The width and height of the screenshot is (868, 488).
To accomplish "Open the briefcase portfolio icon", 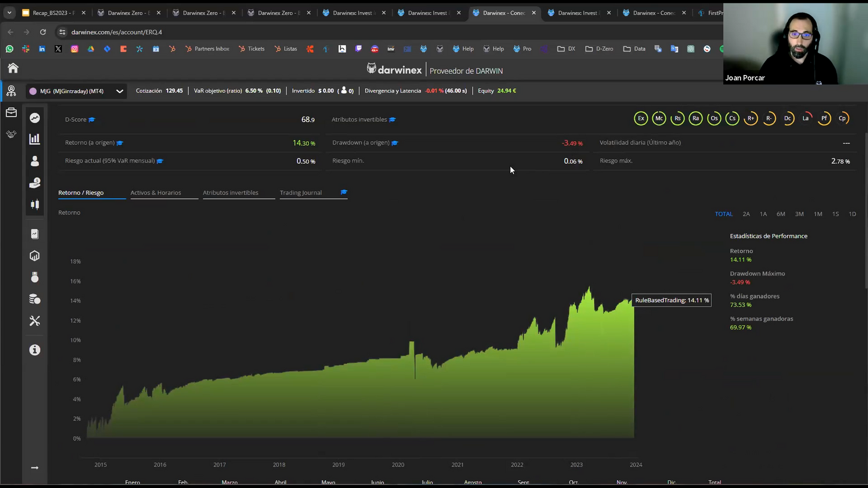I will click(11, 113).
